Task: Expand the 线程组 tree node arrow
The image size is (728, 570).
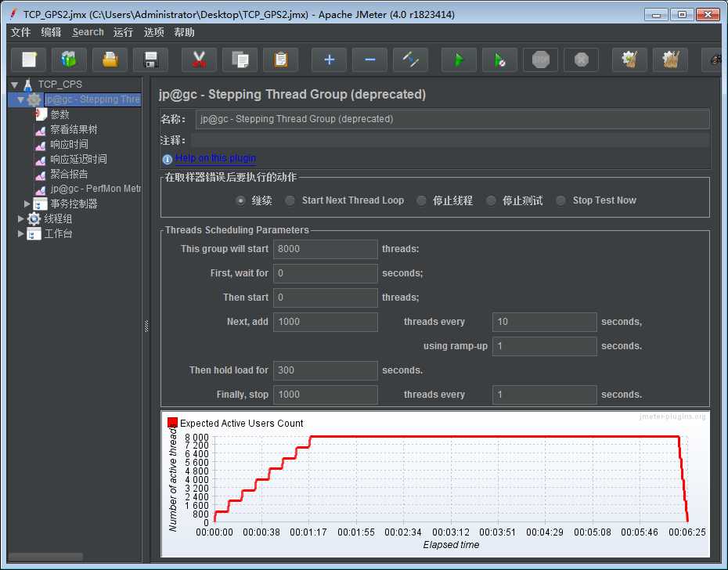Action: tap(20, 218)
